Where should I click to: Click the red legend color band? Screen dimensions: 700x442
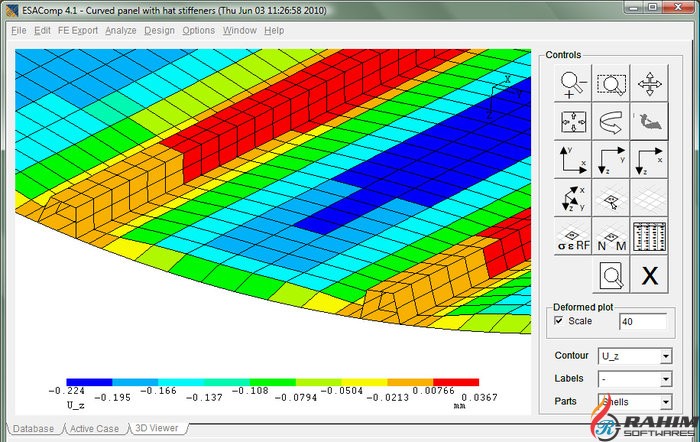point(456,382)
